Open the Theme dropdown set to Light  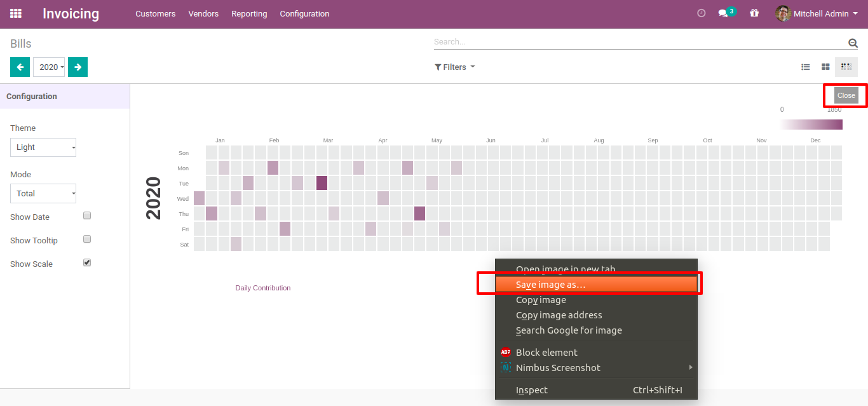pos(43,147)
